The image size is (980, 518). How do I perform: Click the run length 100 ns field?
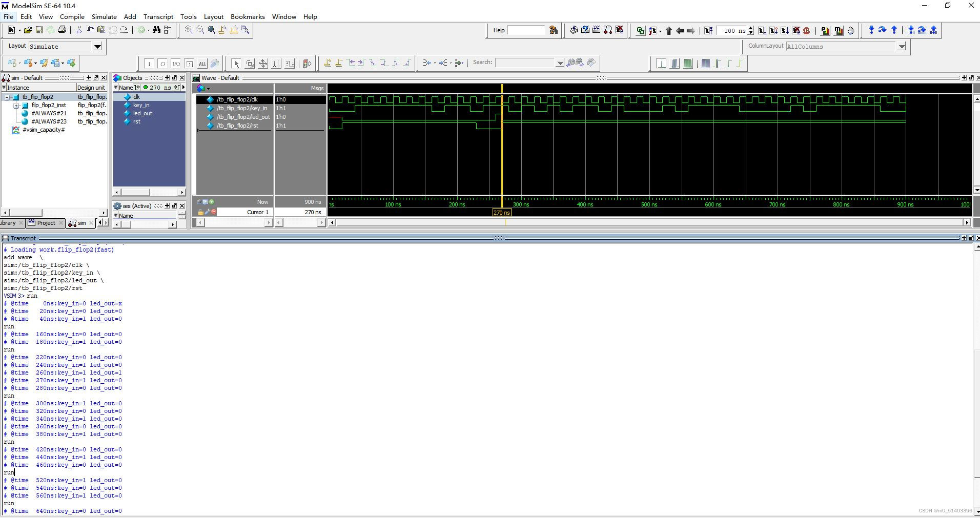point(731,31)
